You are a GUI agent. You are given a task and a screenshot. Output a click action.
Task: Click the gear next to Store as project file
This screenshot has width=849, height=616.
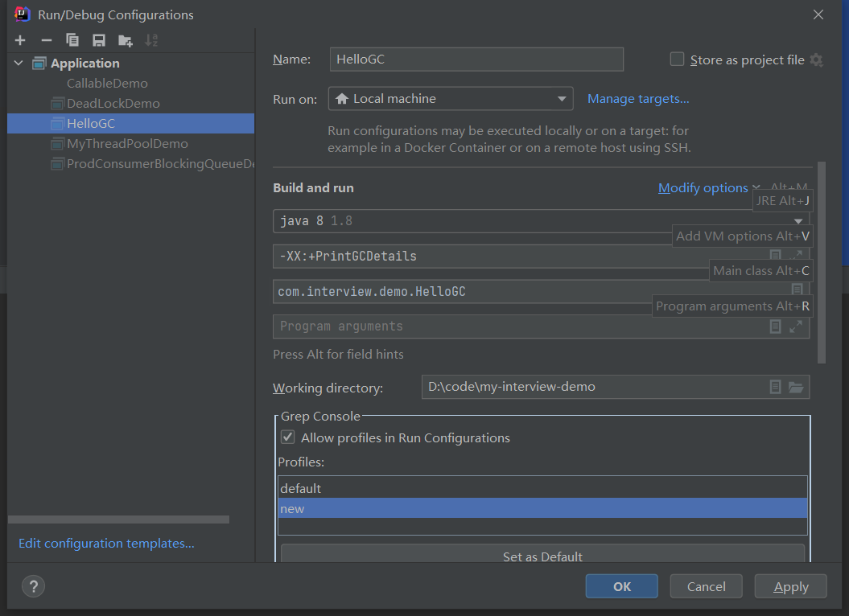click(816, 60)
